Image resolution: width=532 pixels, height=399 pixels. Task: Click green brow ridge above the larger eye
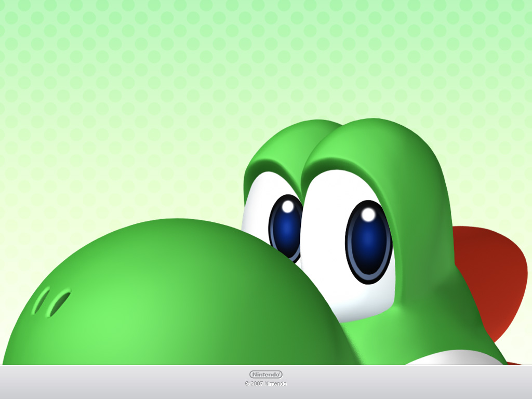364,148
